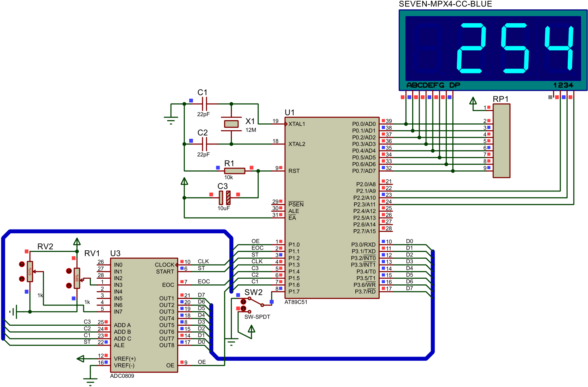Click lower red adjust button of RV1
The height and width of the screenshot is (387, 588).
point(69,286)
